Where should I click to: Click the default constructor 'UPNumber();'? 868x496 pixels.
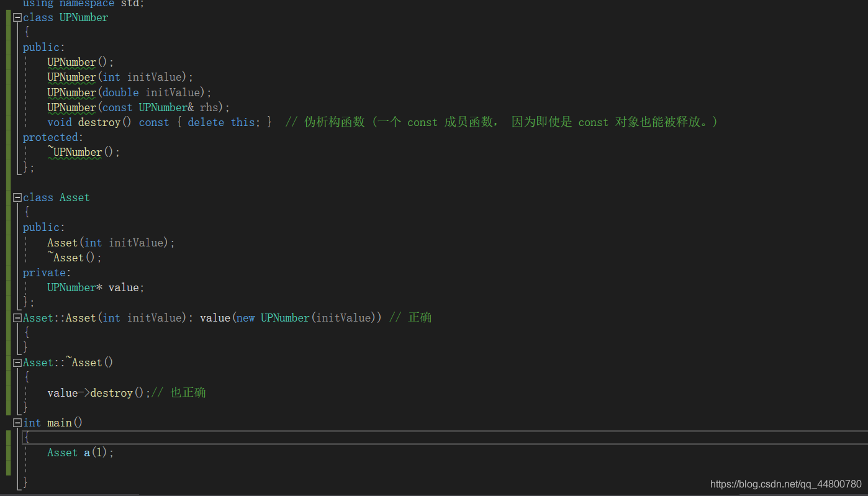point(81,62)
